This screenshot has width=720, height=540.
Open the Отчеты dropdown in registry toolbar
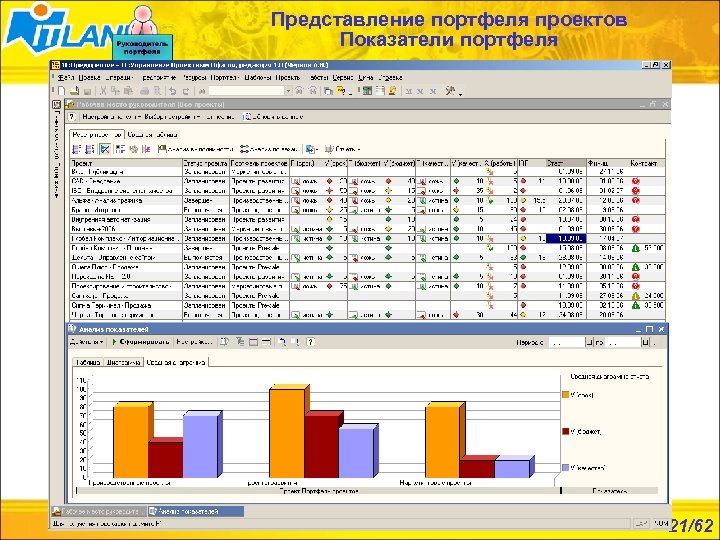tap(343, 149)
